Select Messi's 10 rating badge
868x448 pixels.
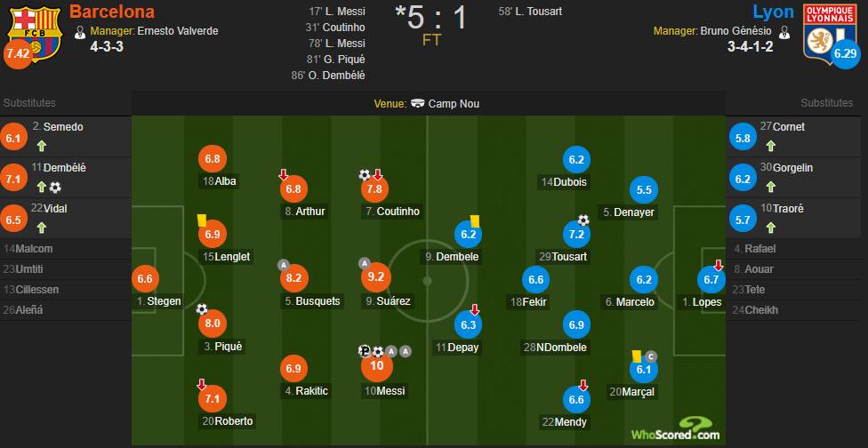377,365
